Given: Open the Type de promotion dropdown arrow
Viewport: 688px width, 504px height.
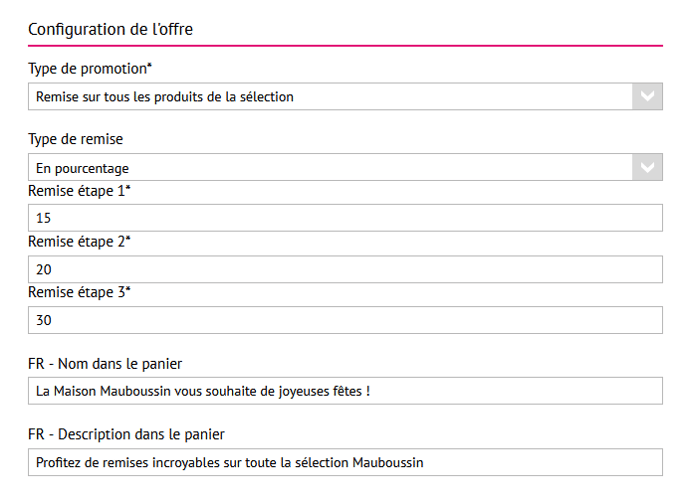Looking at the screenshot, I should point(647,97).
